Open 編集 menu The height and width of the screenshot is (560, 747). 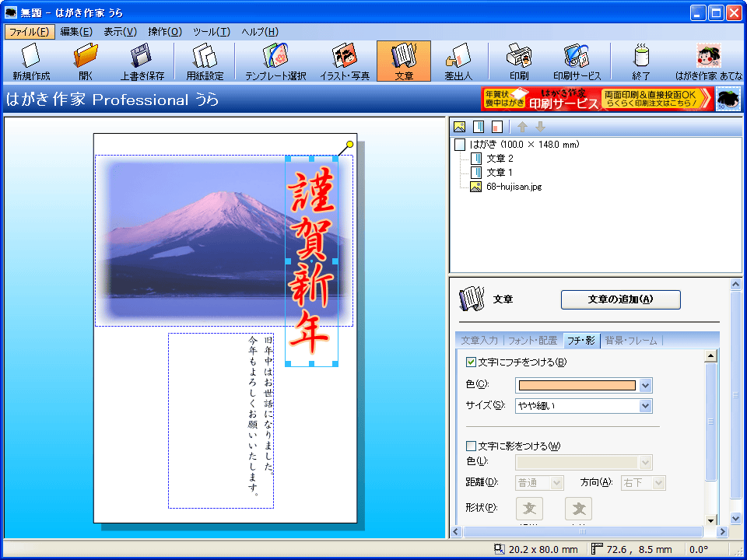point(76,32)
